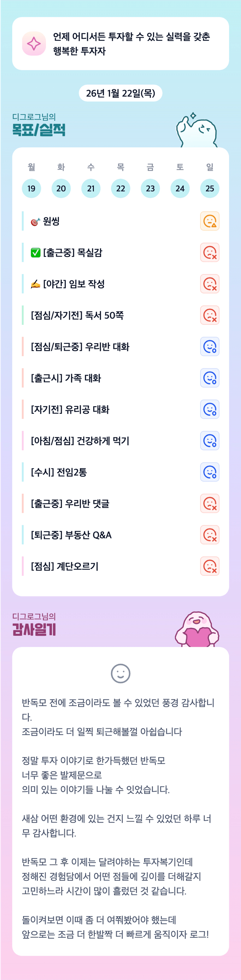This screenshot has height=980, width=241.
Task: Click the blue status for 유리공 대화
Action: pyautogui.click(x=210, y=409)
